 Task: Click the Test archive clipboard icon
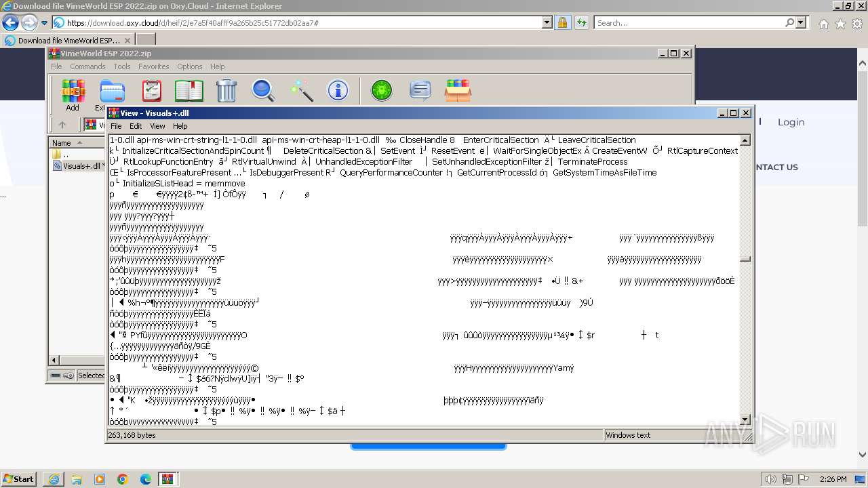pos(151,91)
